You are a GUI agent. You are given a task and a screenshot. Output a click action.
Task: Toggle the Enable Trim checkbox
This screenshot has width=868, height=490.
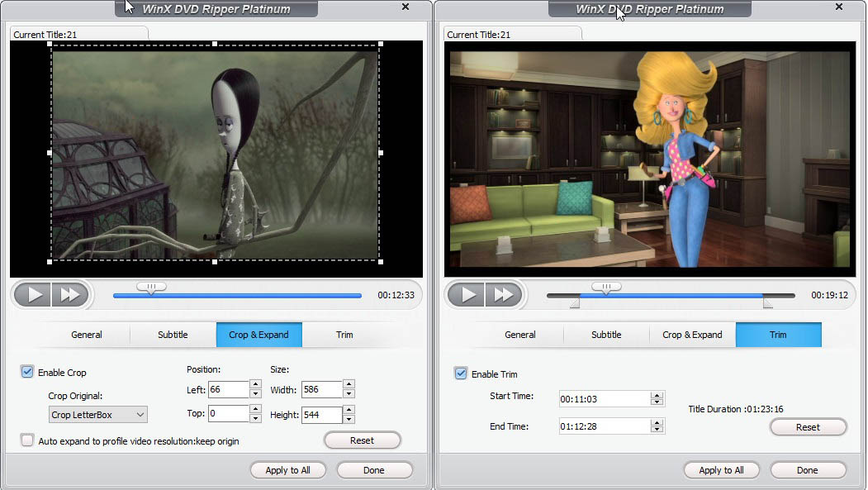click(x=461, y=373)
